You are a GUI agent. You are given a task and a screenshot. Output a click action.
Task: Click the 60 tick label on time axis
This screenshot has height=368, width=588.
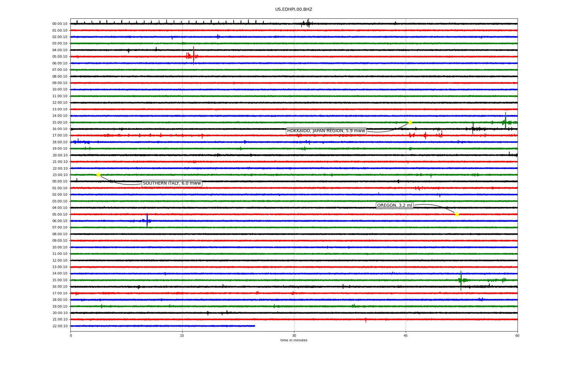517,335
